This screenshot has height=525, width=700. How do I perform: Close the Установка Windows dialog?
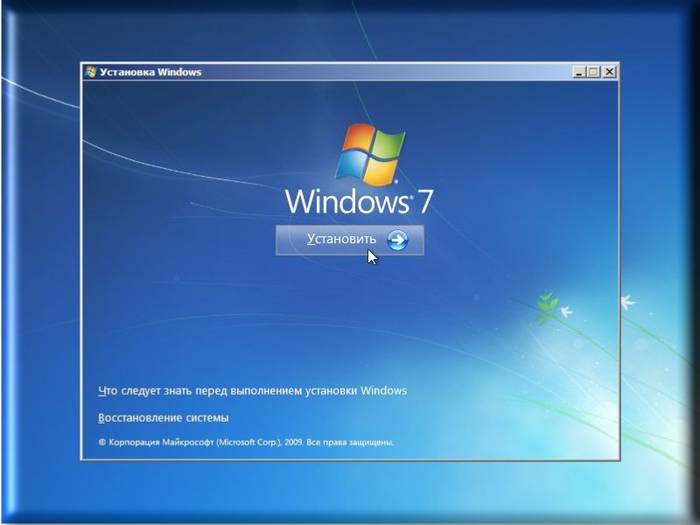609,72
